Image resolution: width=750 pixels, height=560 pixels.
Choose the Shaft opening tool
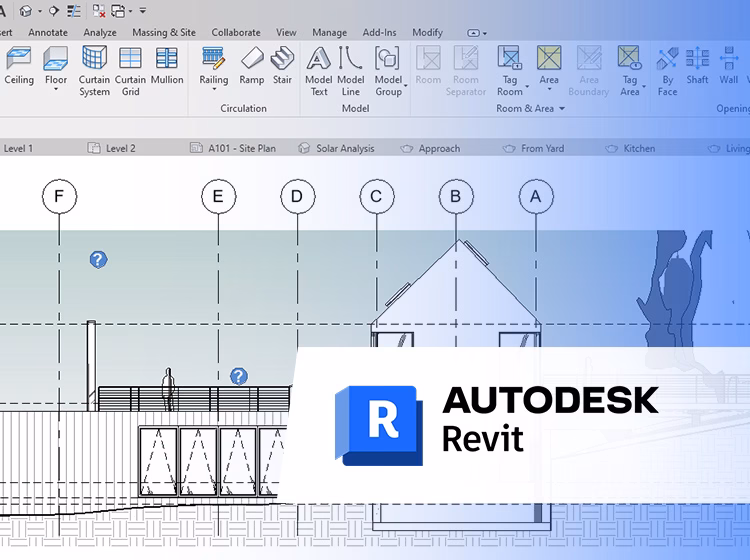click(x=697, y=66)
